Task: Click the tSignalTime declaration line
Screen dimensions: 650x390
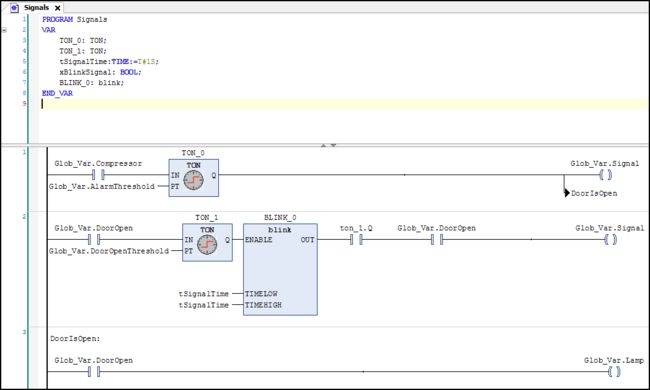Action: point(109,61)
